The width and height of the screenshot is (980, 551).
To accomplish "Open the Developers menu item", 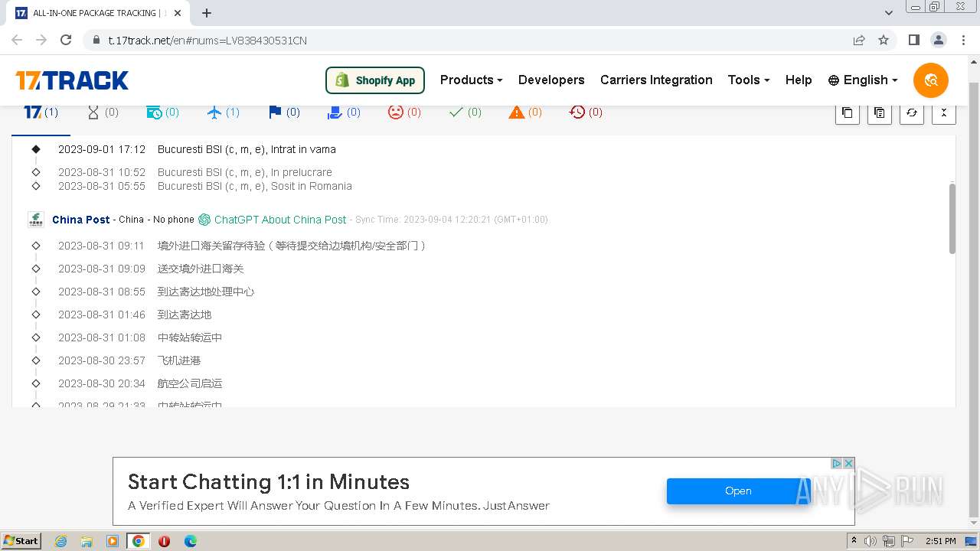I will point(551,80).
